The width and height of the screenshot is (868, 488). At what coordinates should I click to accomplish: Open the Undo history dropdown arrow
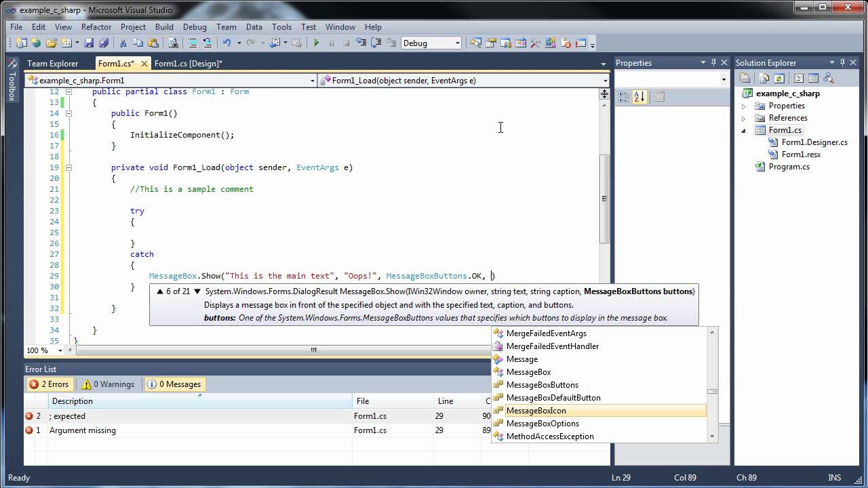coord(239,43)
